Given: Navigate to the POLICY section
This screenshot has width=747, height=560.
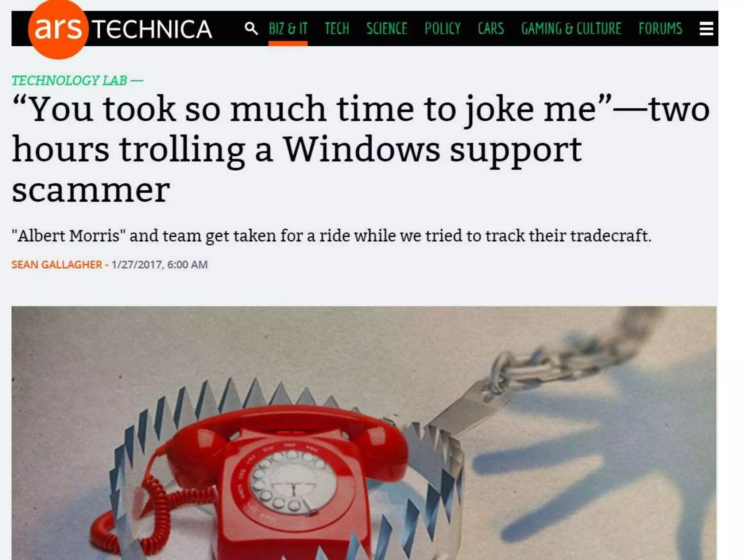Looking at the screenshot, I should point(442,28).
